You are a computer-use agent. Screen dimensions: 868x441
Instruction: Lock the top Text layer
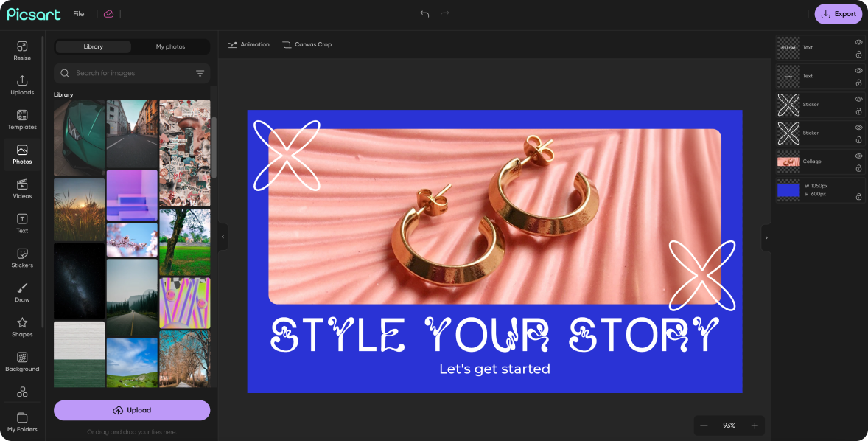[x=857, y=56]
